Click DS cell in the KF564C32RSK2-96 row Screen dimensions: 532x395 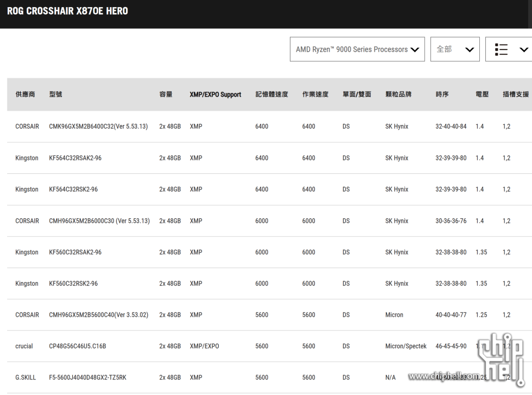(346, 189)
